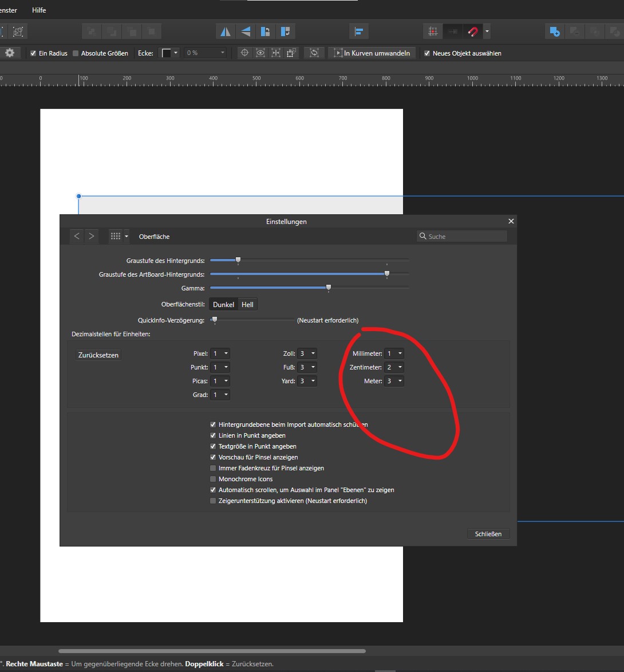Open the Picas decimal places dropdown
Viewport: 624px width, 672px height.
click(x=220, y=381)
